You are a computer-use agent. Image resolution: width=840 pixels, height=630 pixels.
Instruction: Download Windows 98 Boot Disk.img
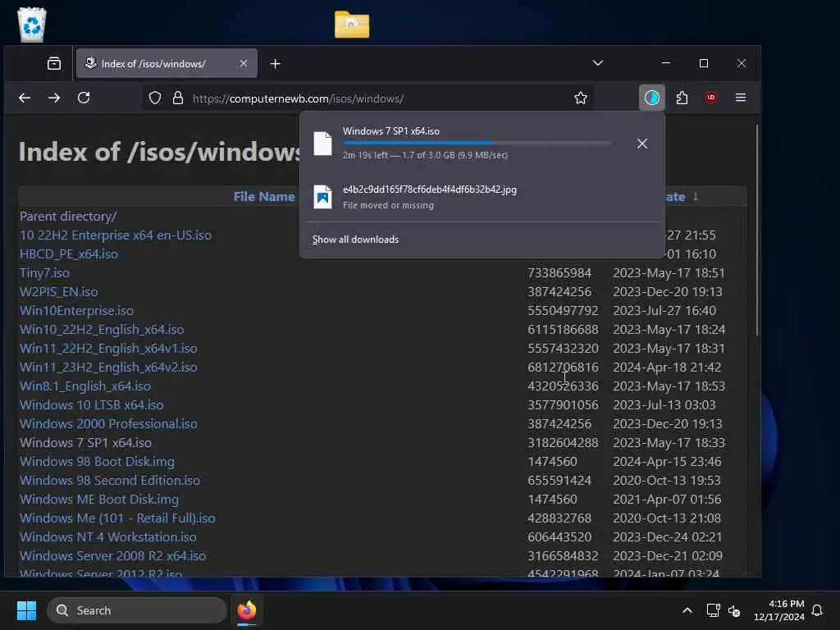[x=97, y=461]
